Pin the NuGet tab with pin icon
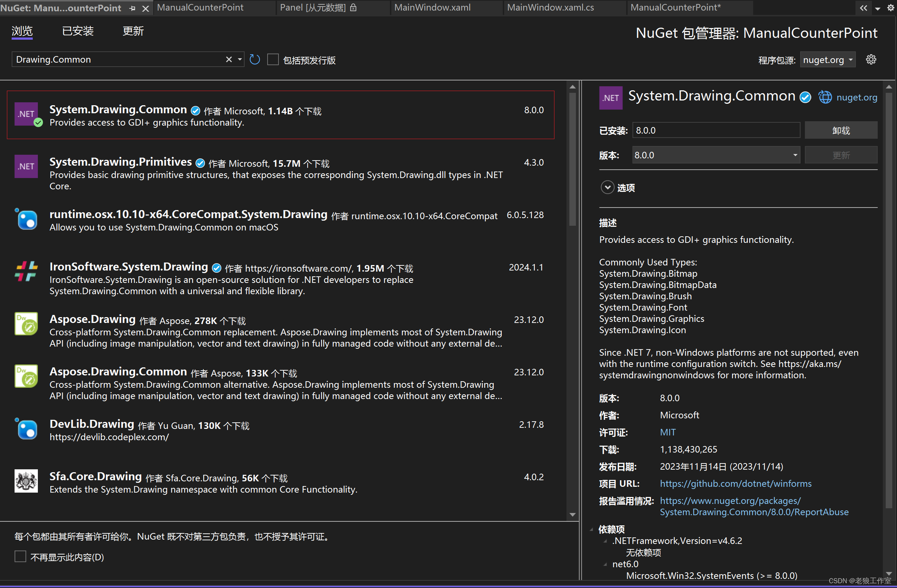The image size is (897, 588). (132, 8)
